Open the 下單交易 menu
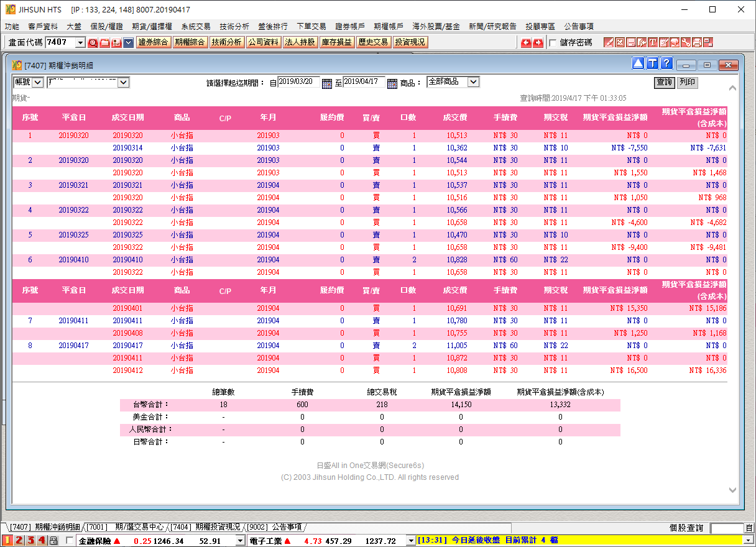The height and width of the screenshot is (547, 756). pos(311,27)
